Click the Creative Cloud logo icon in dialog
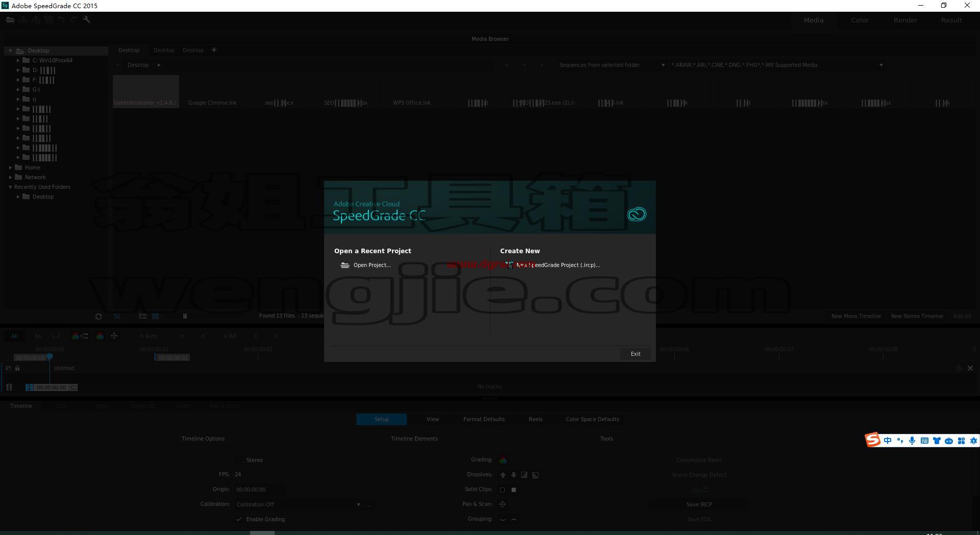 point(636,214)
